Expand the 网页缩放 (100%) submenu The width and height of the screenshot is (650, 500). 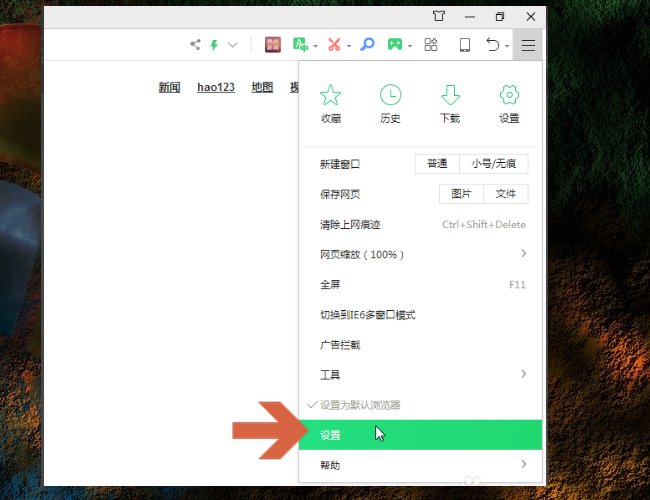pyautogui.click(x=420, y=254)
